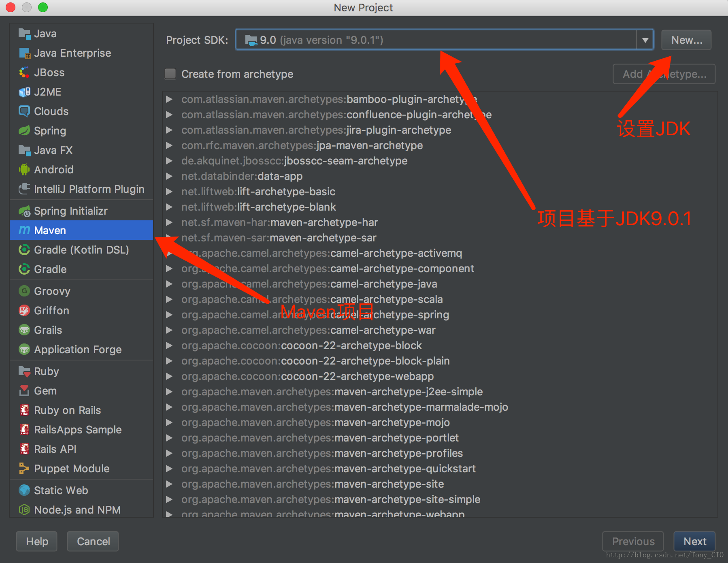Screen dimensions: 728x563
Task: Click the Clouds icon
Action: coord(24,111)
